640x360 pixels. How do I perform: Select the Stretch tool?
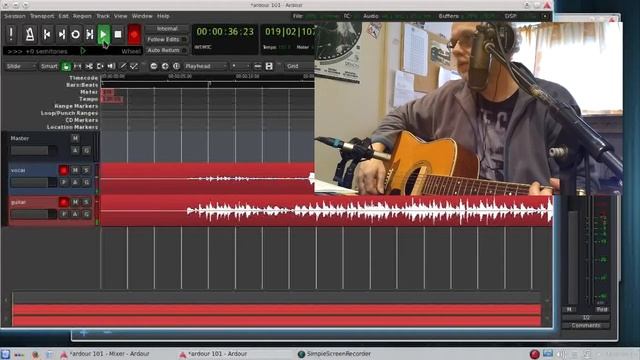click(x=100, y=66)
